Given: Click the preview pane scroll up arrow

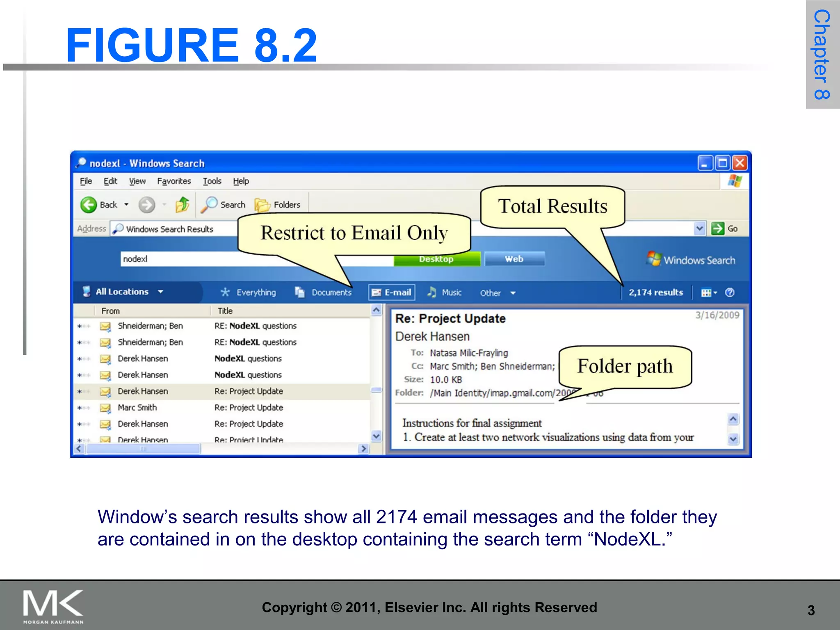Looking at the screenshot, I should [733, 419].
